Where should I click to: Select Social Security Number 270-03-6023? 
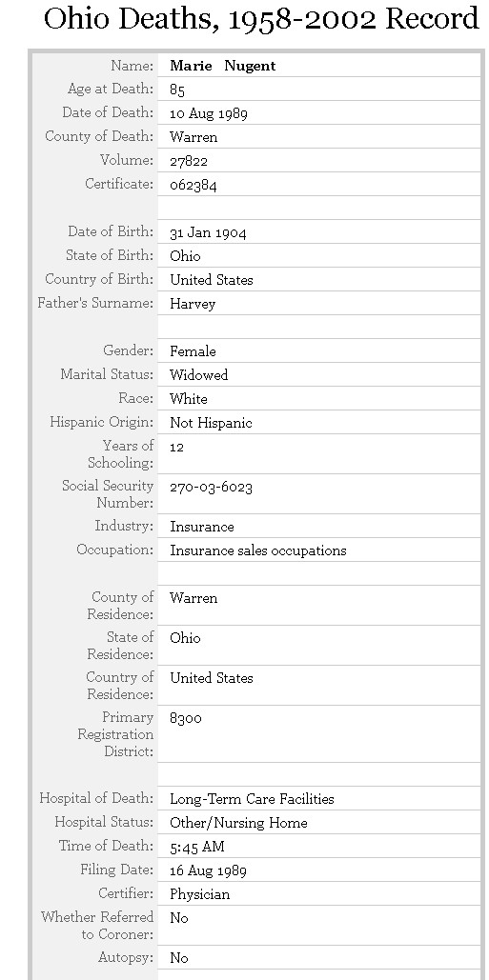pyautogui.click(x=211, y=487)
